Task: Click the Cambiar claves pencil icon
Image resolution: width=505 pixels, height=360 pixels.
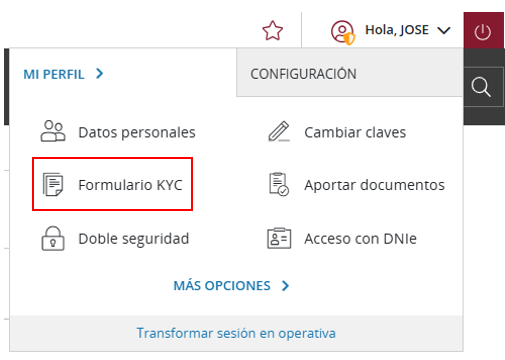Action: pos(279,131)
